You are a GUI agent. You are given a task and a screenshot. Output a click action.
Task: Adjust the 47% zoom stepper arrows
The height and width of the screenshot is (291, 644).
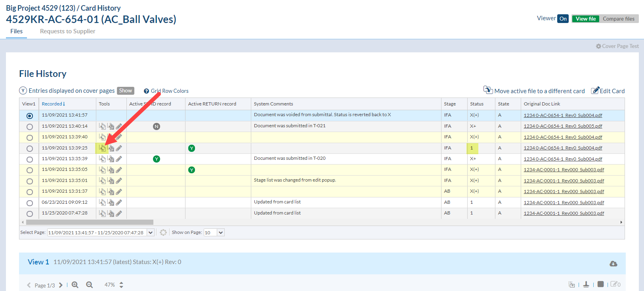(x=121, y=285)
